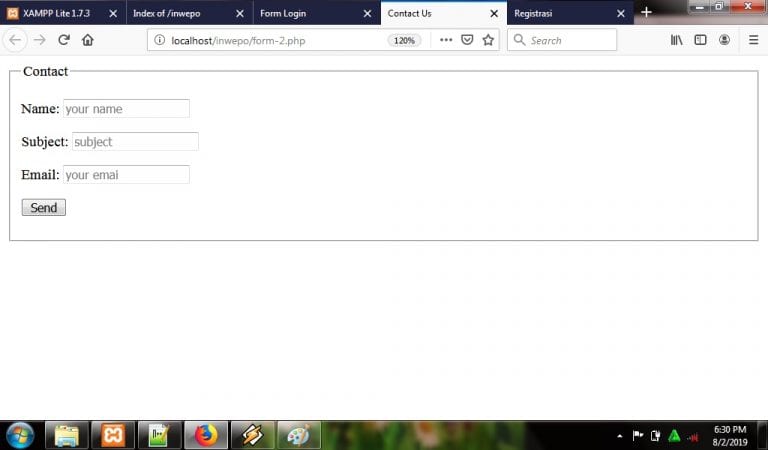The height and width of the screenshot is (450, 768).
Task: Open the Windows Start menu
Action: (x=20, y=435)
